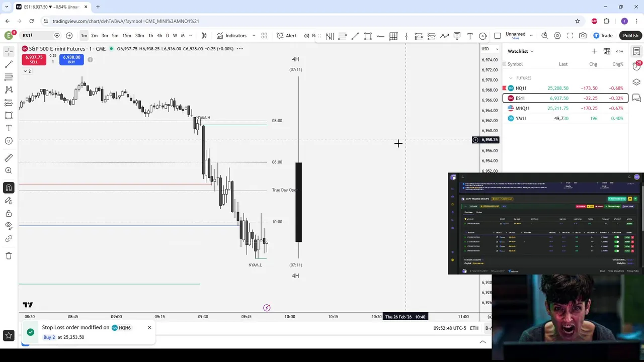Switch to the 1h timeframe
The height and width of the screenshot is (362, 644).
point(150,36)
